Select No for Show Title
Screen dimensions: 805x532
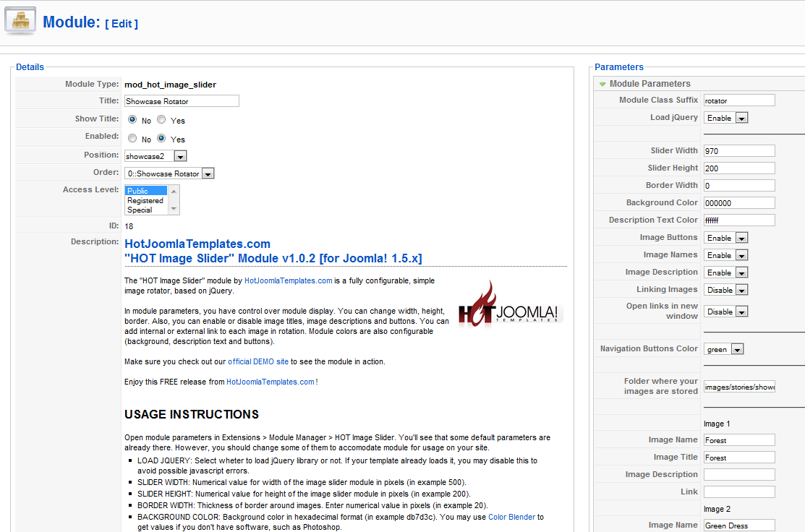coord(132,119)
